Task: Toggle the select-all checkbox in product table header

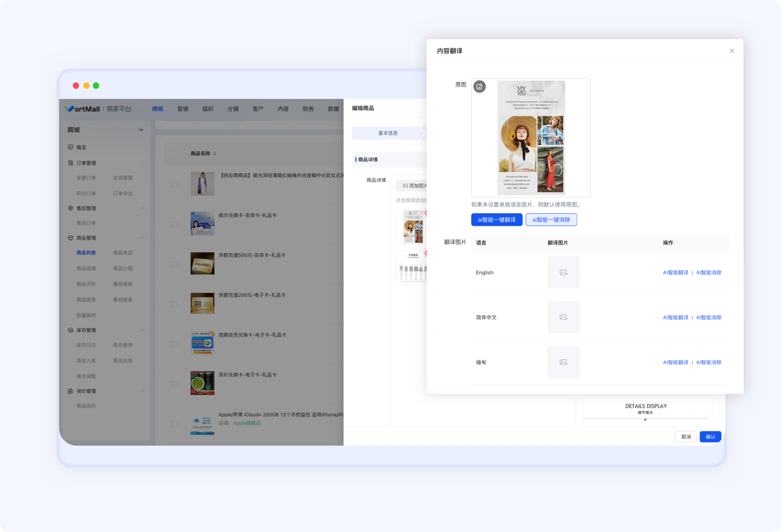Action: click(x=174, y=153)
